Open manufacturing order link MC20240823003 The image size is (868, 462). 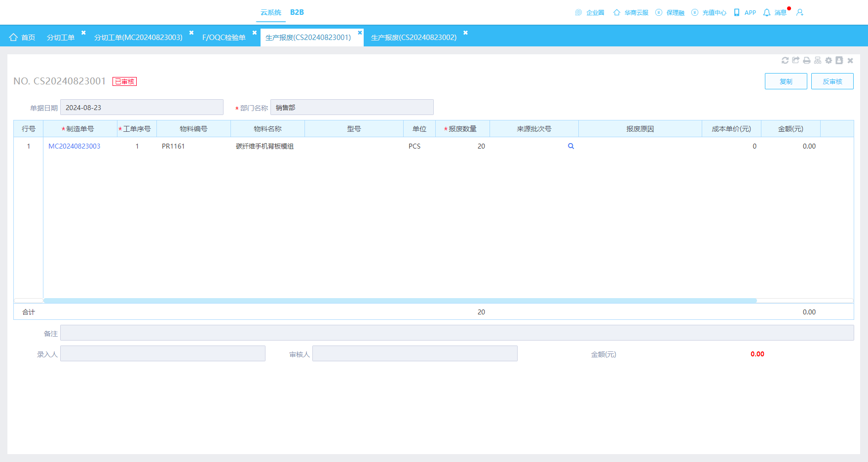75,146
